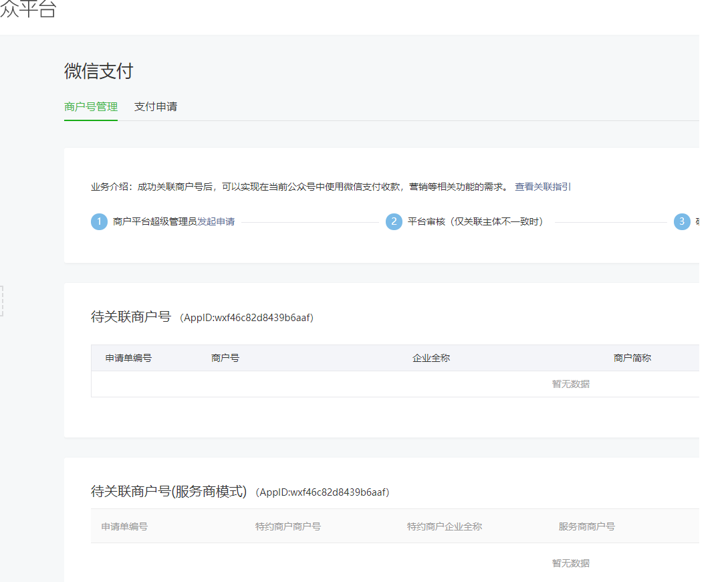Click the 待关联商户号(服务商模式) heading
The width and height of the screenshot is (728, 582).
tap(169, 492)
